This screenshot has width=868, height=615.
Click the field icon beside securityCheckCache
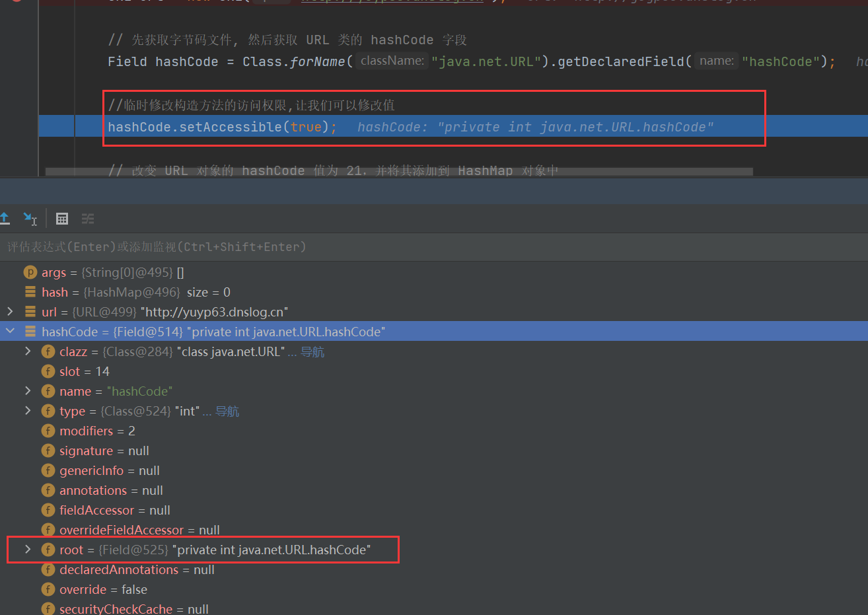pos(48,608)
